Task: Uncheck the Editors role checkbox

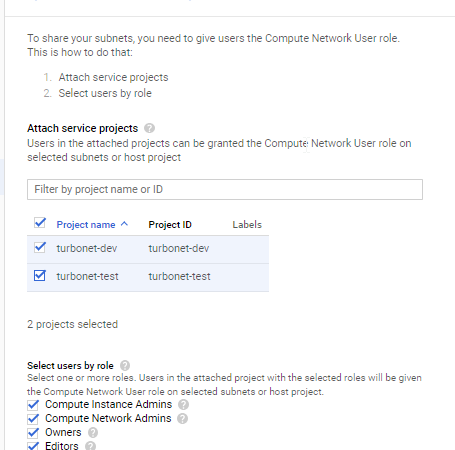Action: tap(33, 446)
